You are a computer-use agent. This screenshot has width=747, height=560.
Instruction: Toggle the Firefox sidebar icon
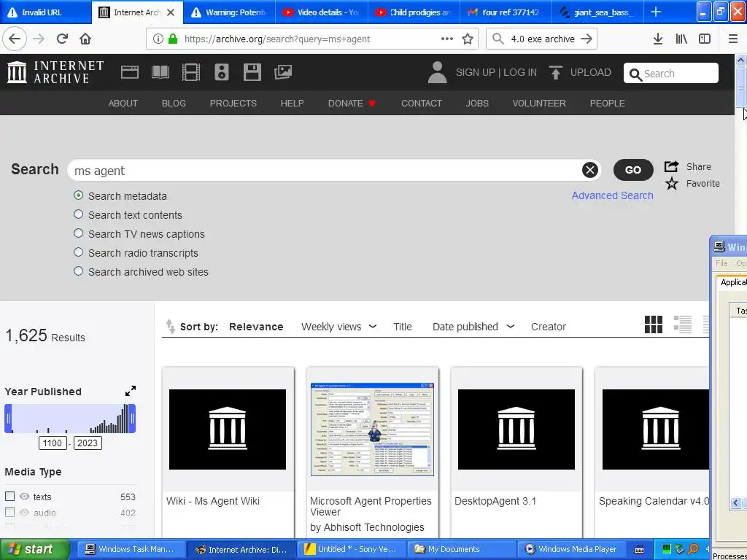point(705,39)
